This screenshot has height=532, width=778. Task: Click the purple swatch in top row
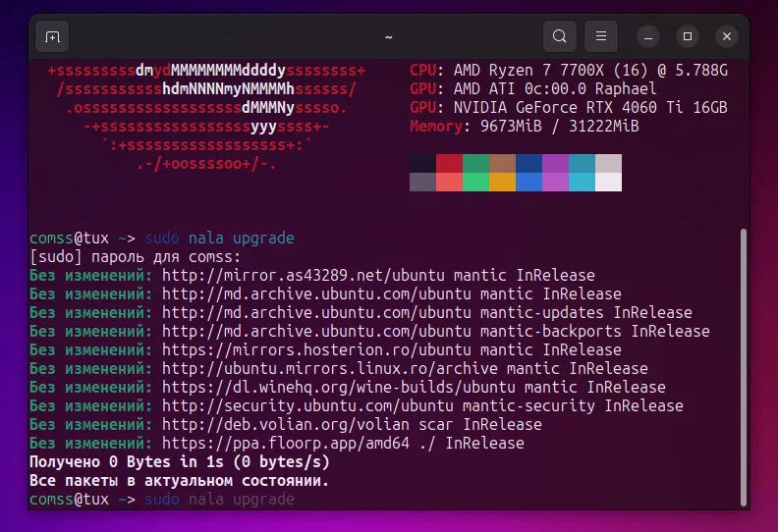(x=555, y=164)
